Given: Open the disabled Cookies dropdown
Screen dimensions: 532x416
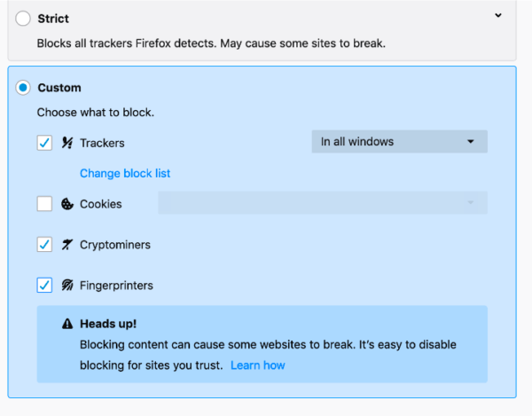Looking at the screenshot, I should pos(323,202).
